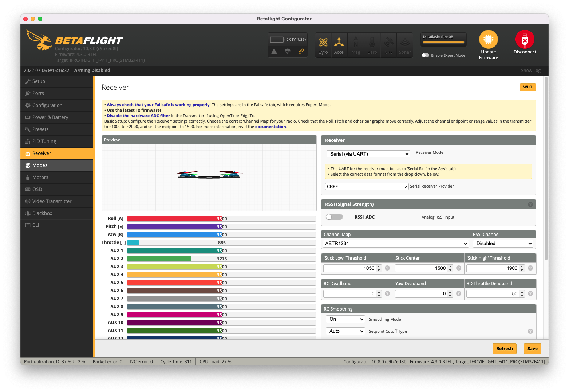The width and height of the screenshot is (569, 392).
Task: Click help icon next to RC Deadband
Action: 387,293
